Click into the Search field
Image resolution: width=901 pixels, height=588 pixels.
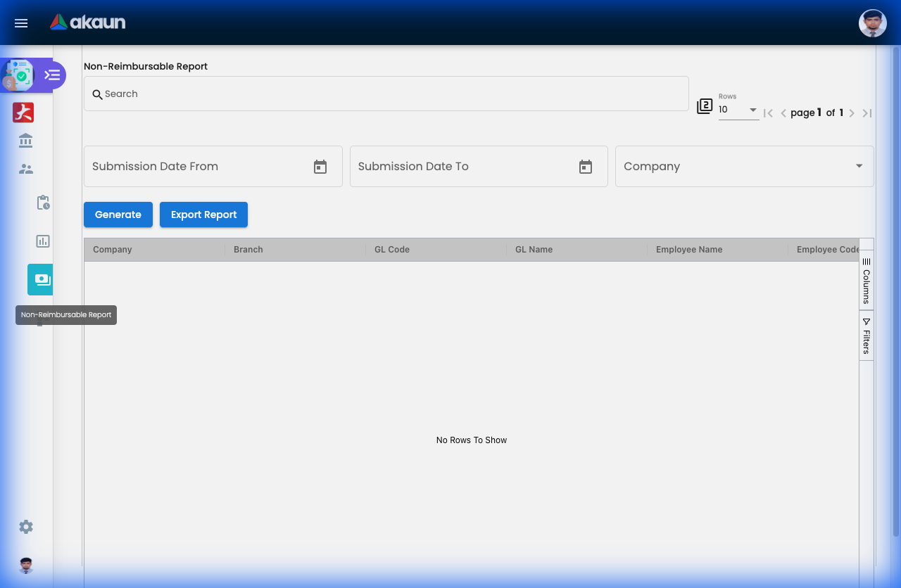(x=387, y=94)
